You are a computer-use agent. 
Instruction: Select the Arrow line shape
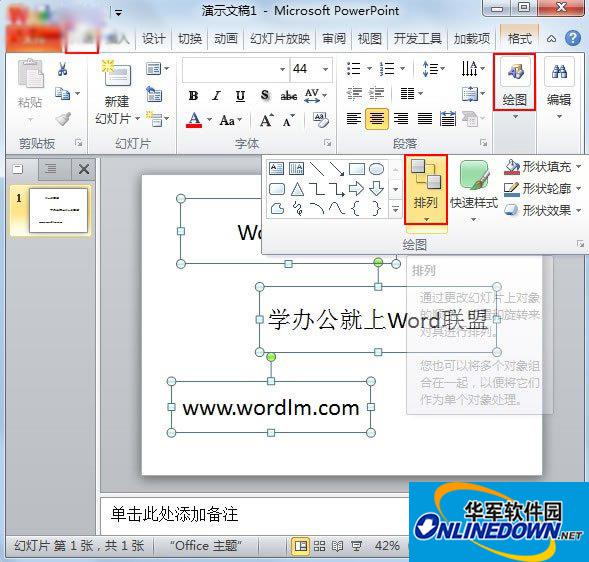(x=337, y=169)
